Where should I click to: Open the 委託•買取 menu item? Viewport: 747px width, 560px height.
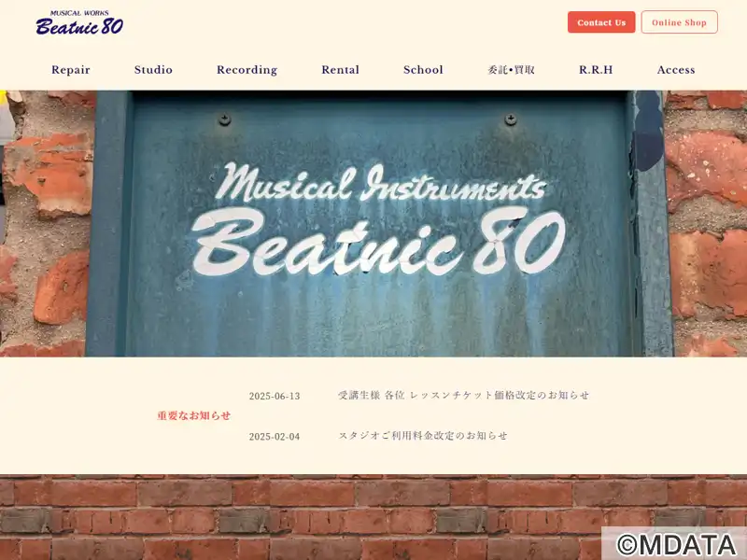511,70
